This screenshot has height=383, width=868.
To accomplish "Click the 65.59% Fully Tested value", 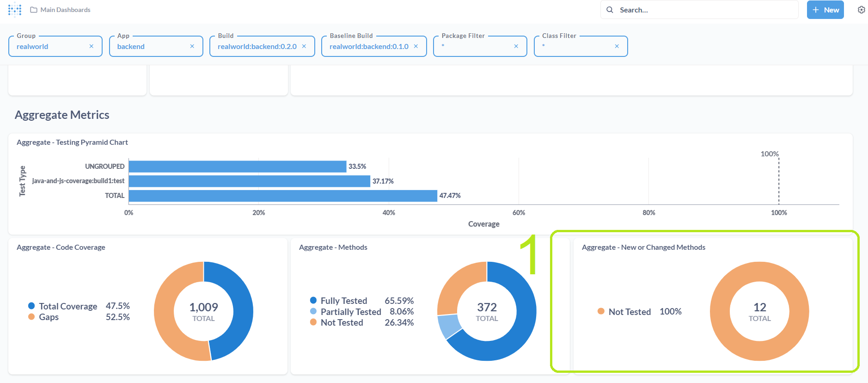I will (x=399, y=301).
